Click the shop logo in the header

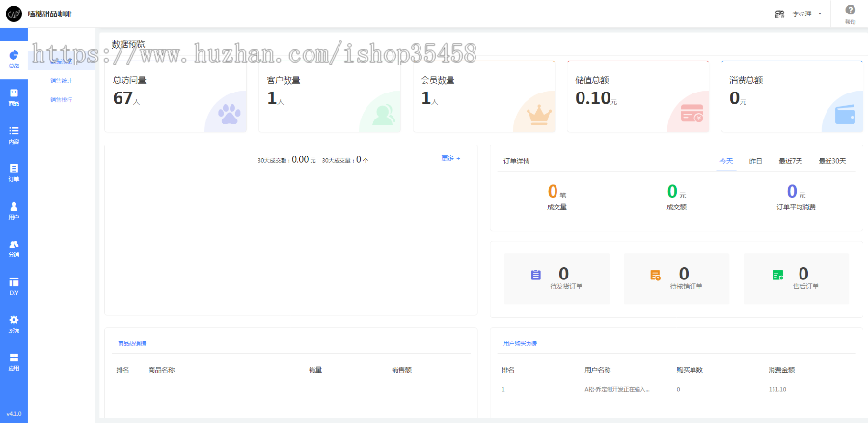14,13
